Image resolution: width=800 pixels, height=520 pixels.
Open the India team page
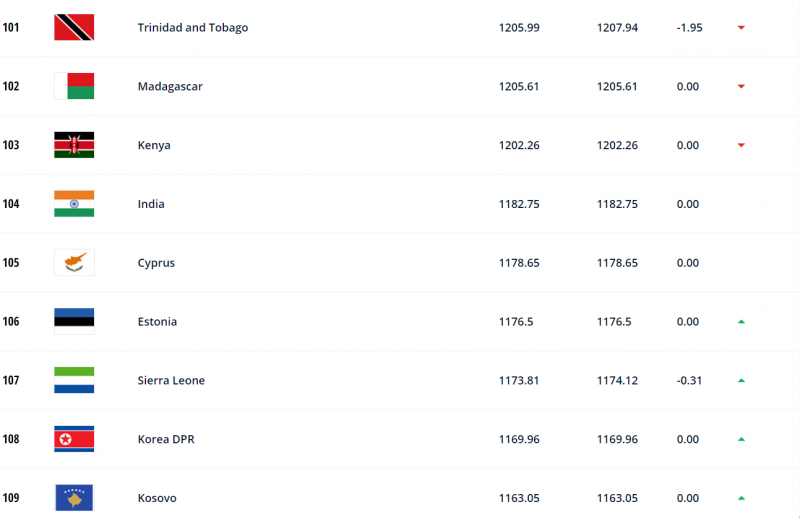coord(151,204)
